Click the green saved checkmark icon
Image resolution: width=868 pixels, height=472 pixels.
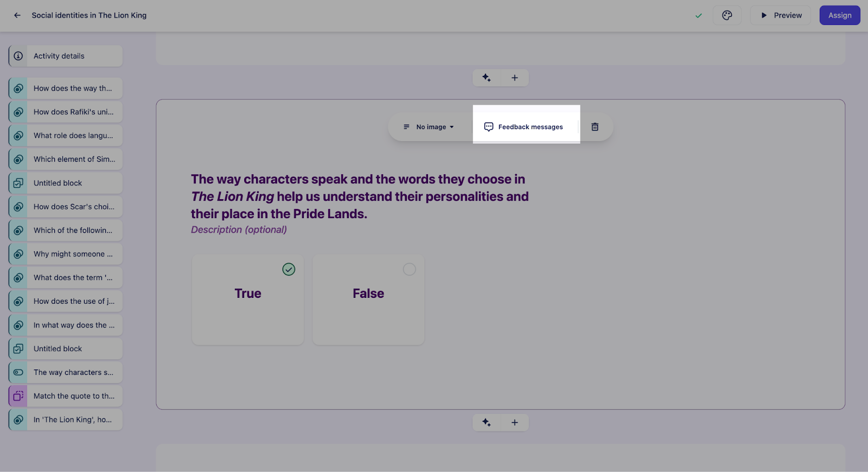(x=699, y=16)
